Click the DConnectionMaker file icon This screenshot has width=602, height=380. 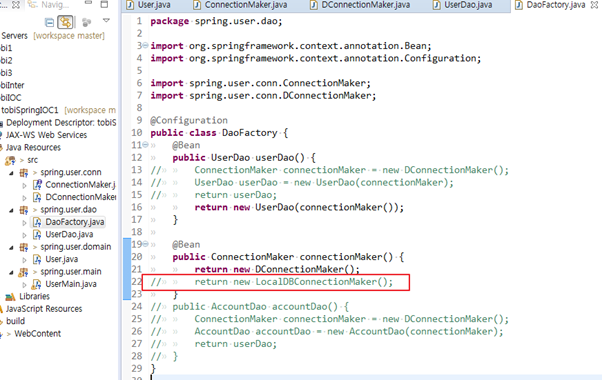[x=37, y=197]
